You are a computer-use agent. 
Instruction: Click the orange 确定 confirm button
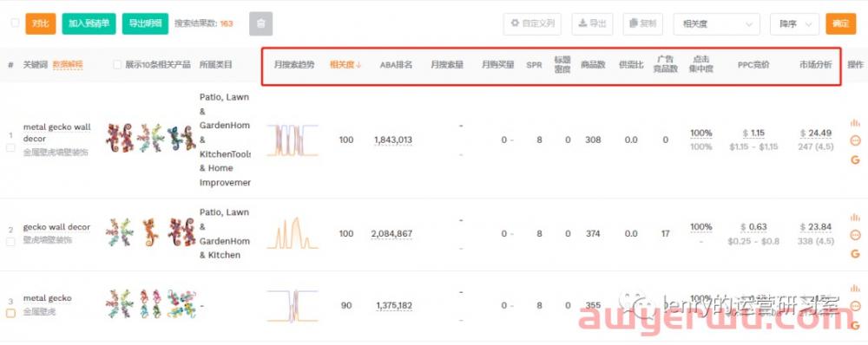tap(840, 23)
